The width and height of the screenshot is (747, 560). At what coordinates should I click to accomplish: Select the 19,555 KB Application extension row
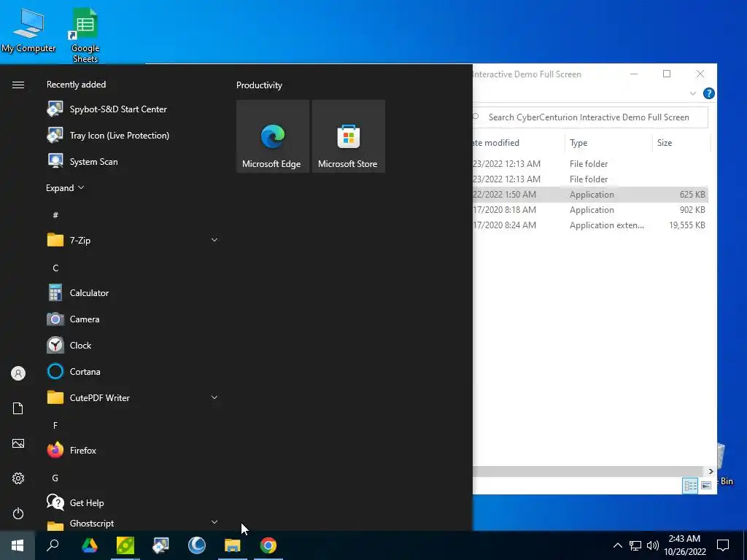pos(589,225)
